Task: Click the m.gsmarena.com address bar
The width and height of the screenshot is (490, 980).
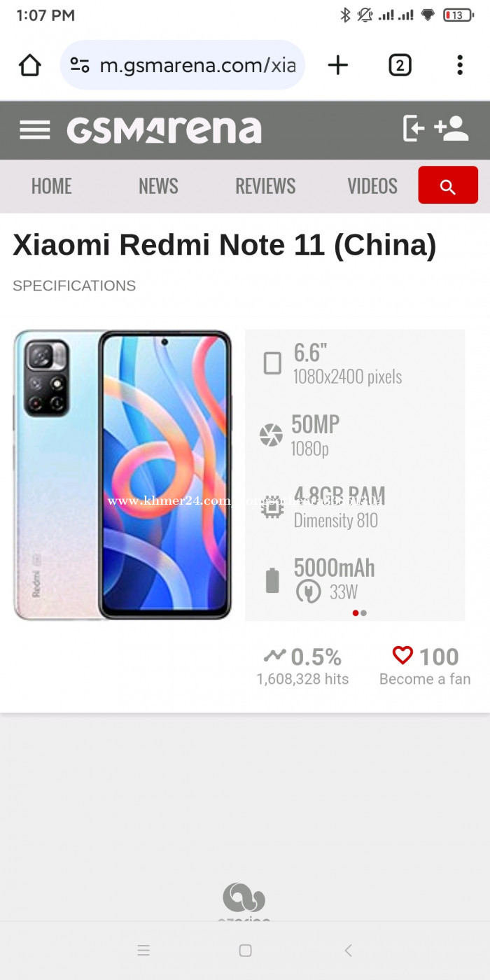Action: [183, 65]
